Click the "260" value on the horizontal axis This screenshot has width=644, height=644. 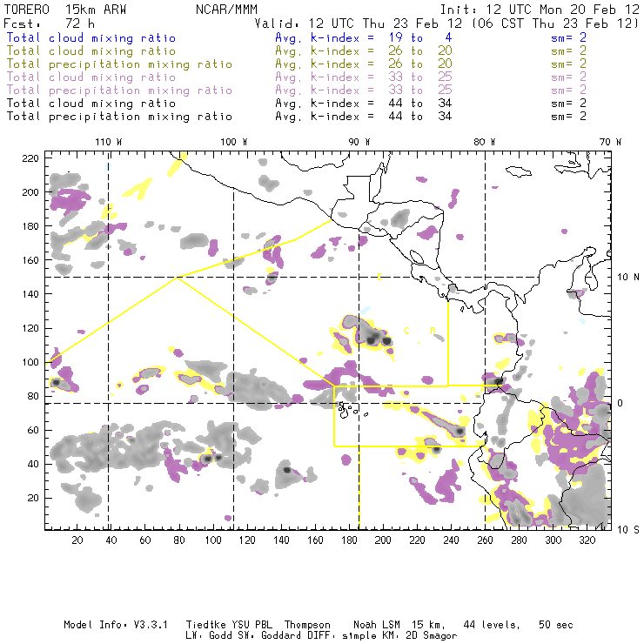(485, 540)
